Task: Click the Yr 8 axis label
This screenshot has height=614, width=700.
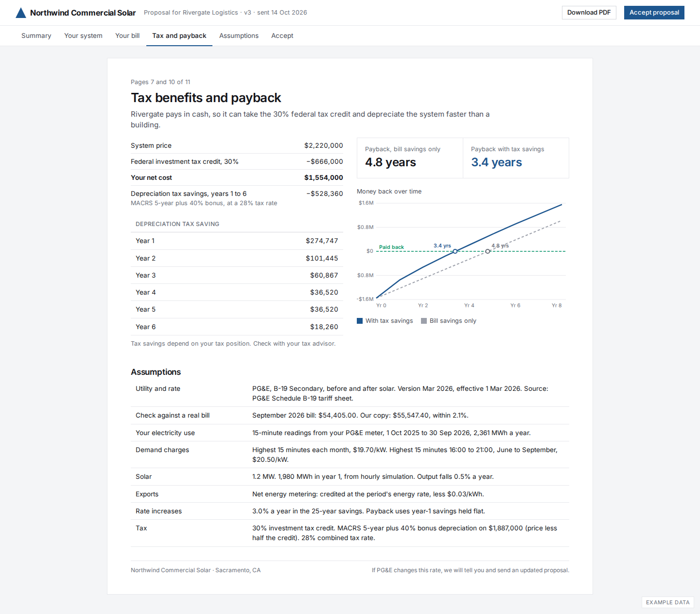Action: point(557,306)
